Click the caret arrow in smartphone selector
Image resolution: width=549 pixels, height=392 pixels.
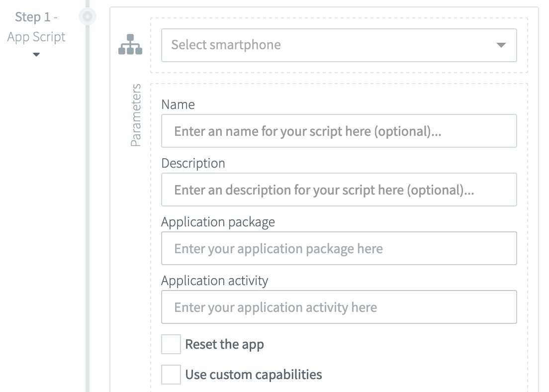[501, 45]
